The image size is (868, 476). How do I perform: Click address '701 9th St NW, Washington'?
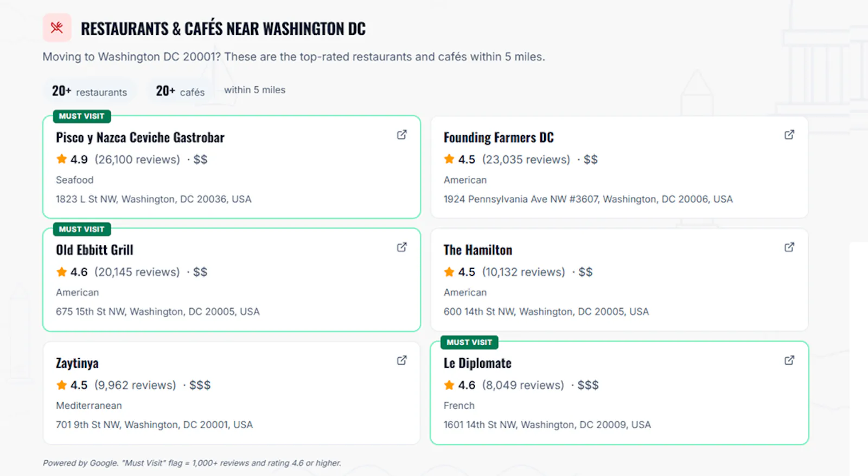pos(154,424)
